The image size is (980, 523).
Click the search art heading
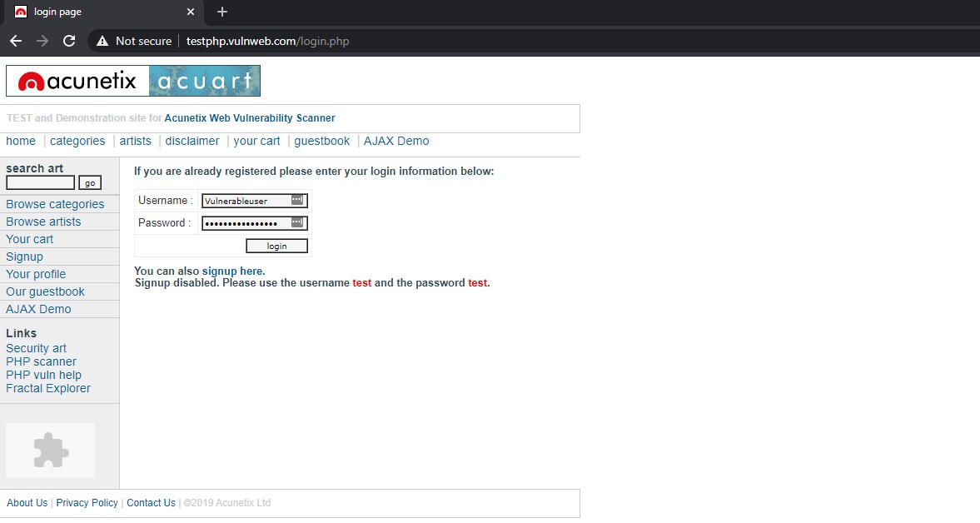(x=34, y=168)
